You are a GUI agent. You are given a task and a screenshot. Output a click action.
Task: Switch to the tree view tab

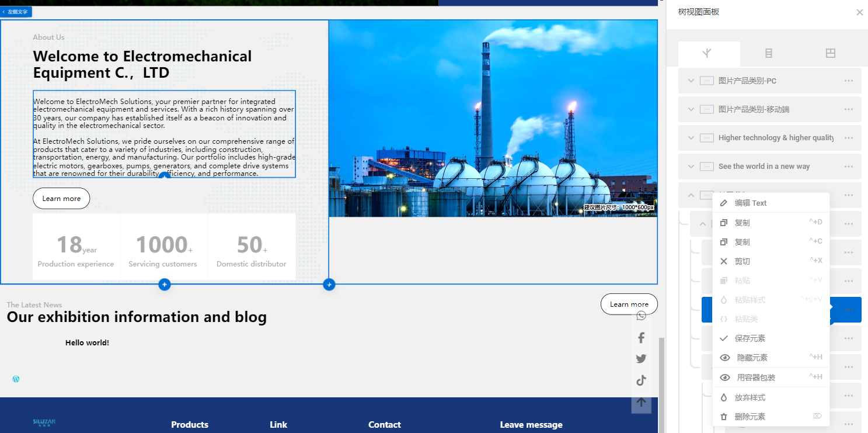(709, 54)
